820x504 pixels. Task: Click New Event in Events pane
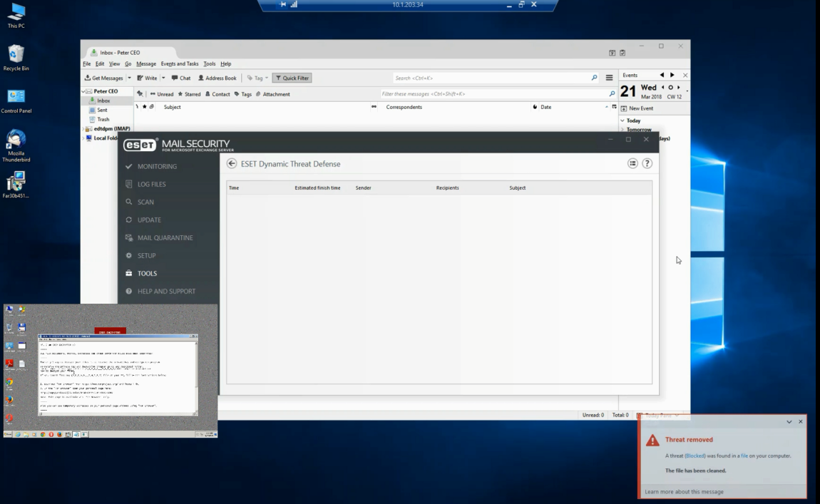coord(637,108)
